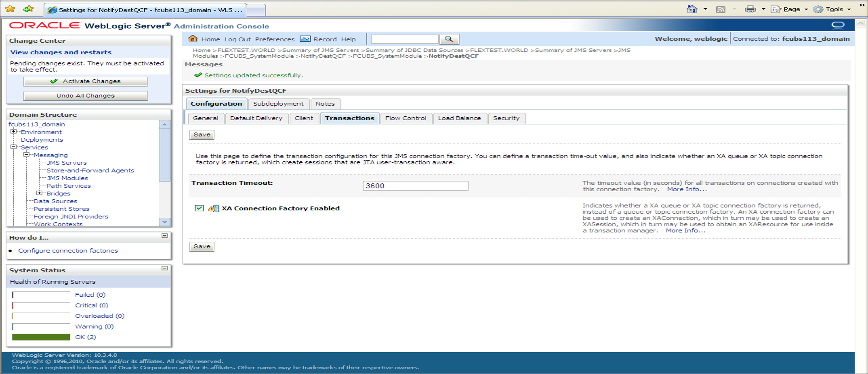
Task: Click the Transaction Timeout input field
Action: [x=415, y=186]
